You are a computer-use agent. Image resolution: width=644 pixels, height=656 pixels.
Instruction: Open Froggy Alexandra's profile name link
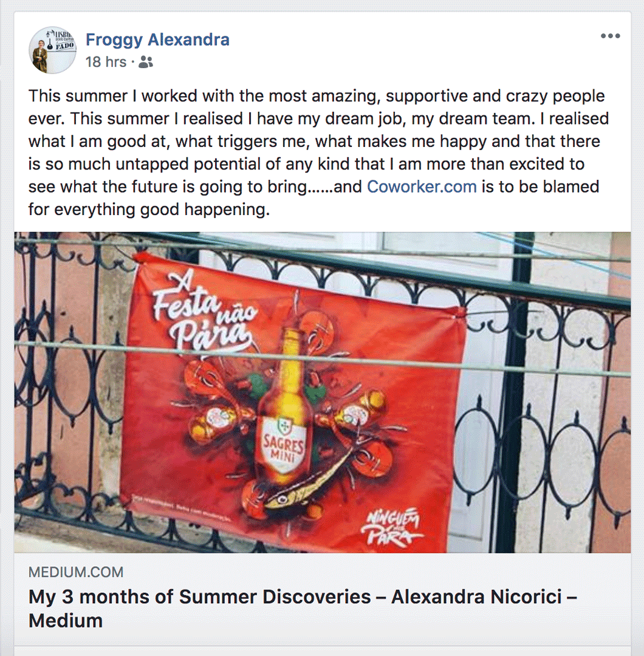pos(157,39)
